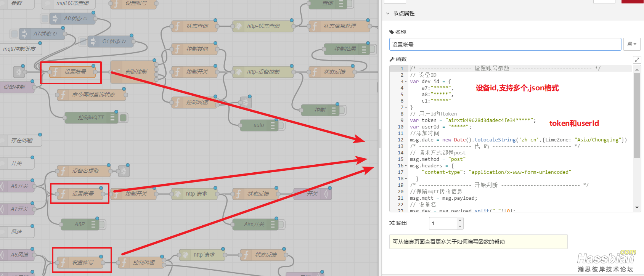The image size is (644, 276).
Task: Click the wrench icon beside 函数 label
Action: (392, 59)
